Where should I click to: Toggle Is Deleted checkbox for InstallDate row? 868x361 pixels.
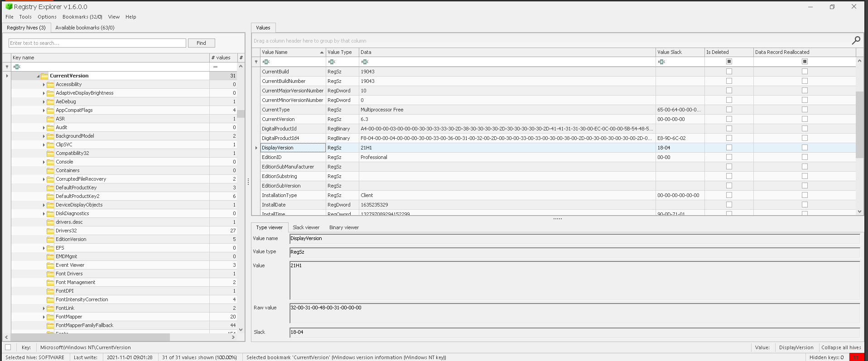(x=729, y=205)
